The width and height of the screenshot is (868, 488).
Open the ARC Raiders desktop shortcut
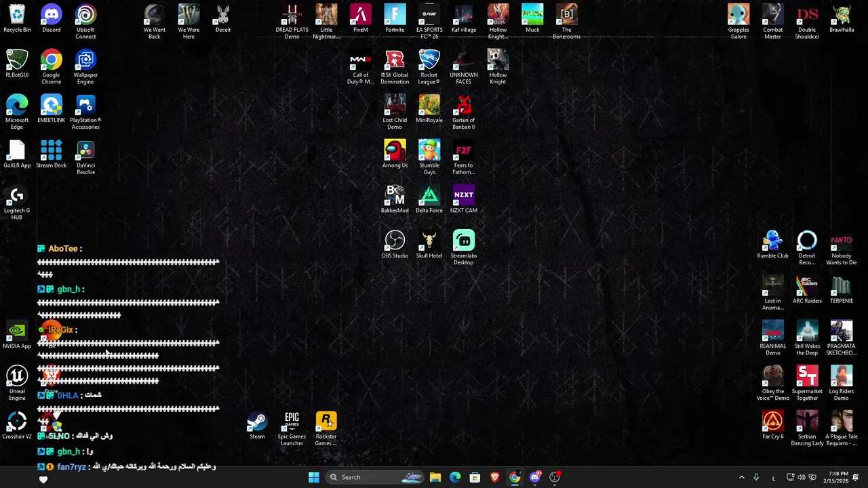click(807, 289)
